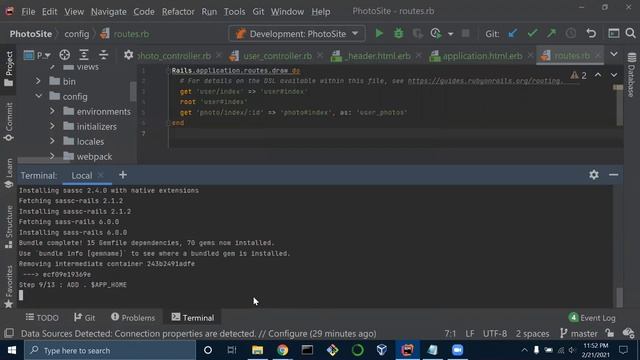
Task: Show hidden editor tabs chevron
Action: click(x=613, y=55)
